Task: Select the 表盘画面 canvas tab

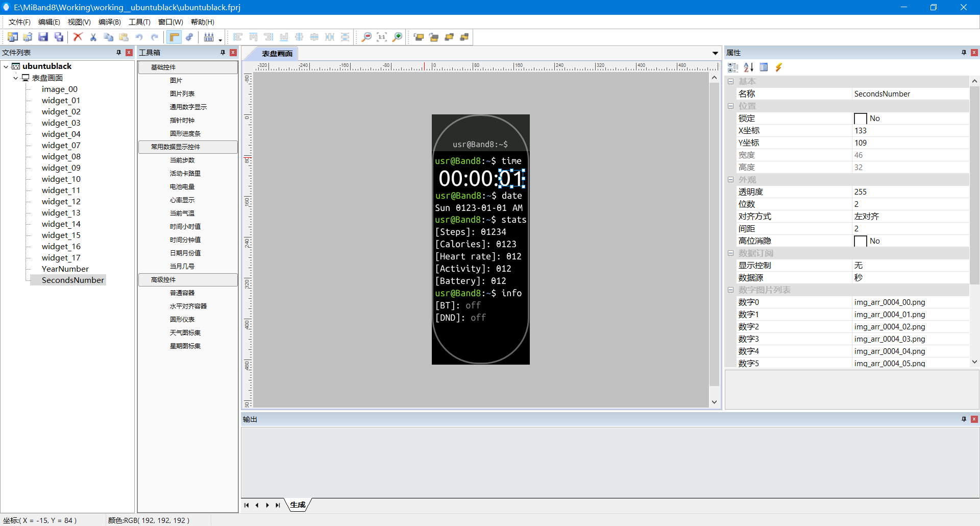Action: coord(277,54)
